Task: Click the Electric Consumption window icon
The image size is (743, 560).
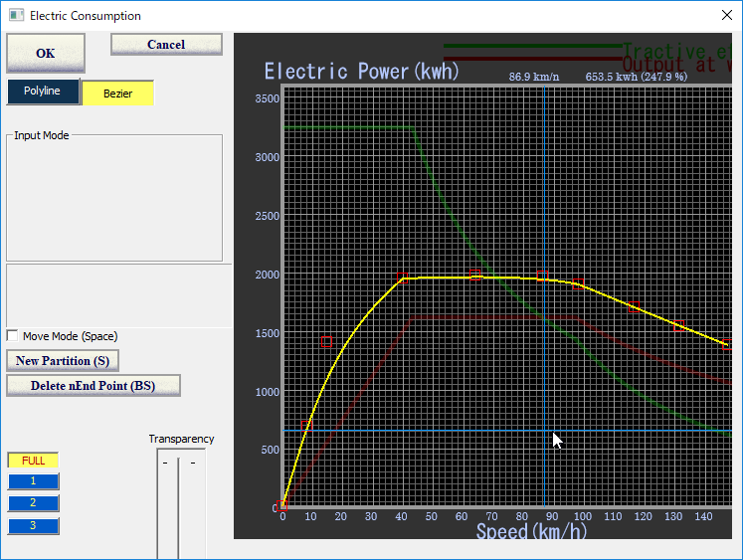Action: pos(16,15)
